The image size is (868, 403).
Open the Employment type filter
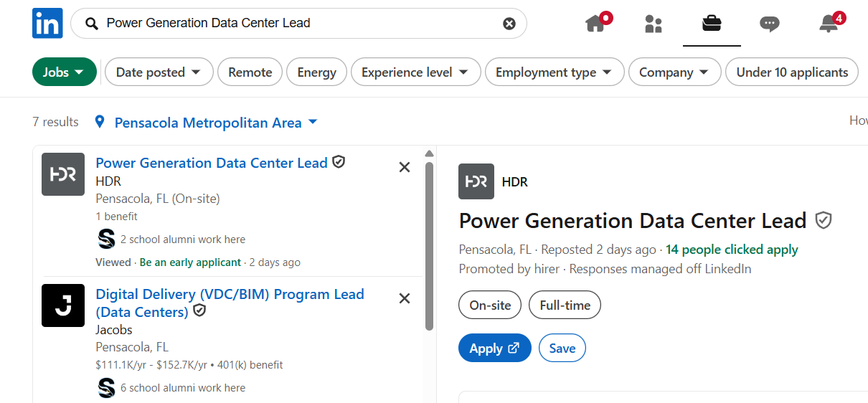point(555,72)
